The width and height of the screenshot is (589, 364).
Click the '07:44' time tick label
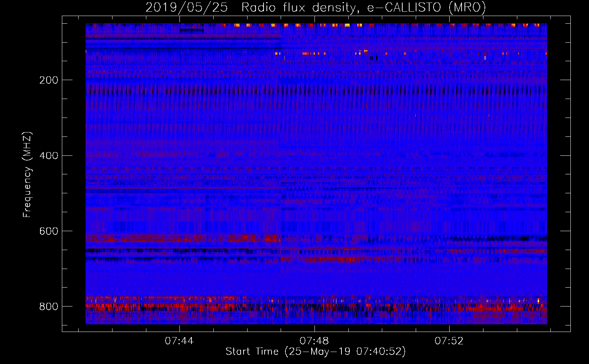[179, 341]
